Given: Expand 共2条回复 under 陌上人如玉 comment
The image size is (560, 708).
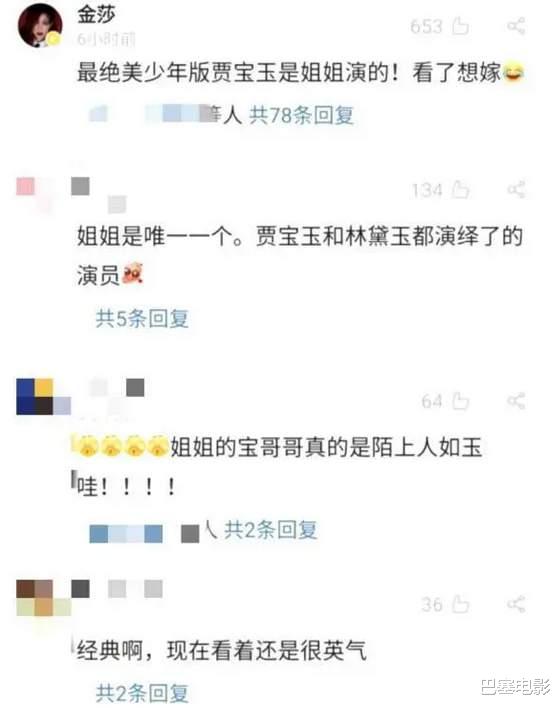Looking at the screenshot, I should point(271,530).
